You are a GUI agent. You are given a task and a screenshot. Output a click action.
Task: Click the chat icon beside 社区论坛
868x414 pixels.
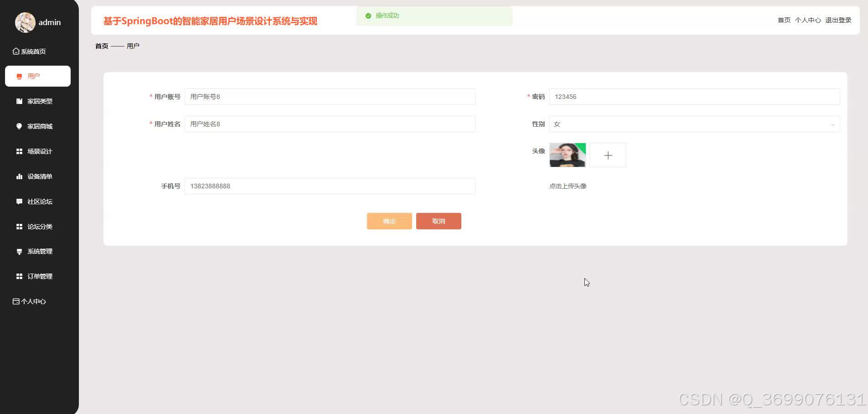pyautogui.click(x=19, y=202)
